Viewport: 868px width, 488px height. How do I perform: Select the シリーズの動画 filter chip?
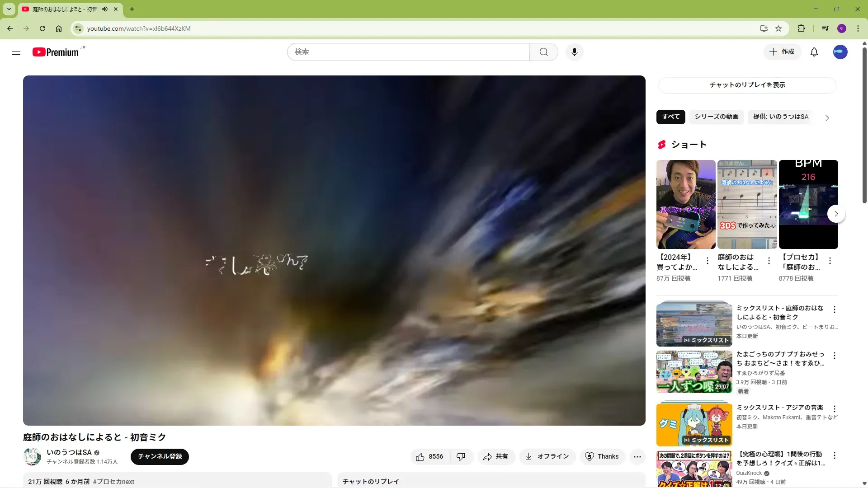pyautogui.click(x=716, y=117)
